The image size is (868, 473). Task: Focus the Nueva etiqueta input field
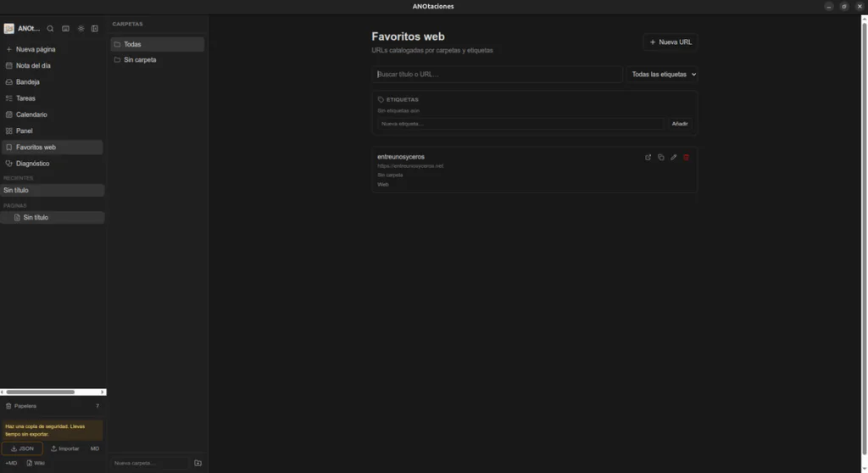(520, 124)
